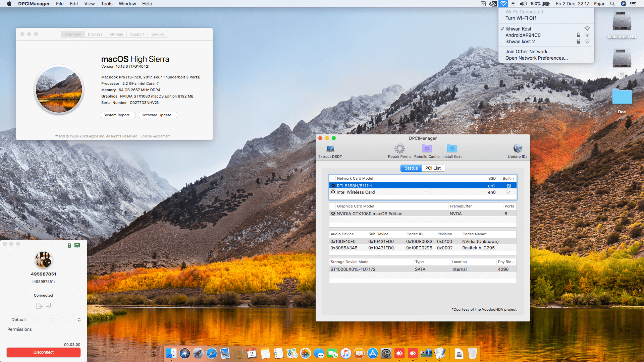Open the Default permissions dropdown
Screen dimensions: 644x362
tap(46, 319)
